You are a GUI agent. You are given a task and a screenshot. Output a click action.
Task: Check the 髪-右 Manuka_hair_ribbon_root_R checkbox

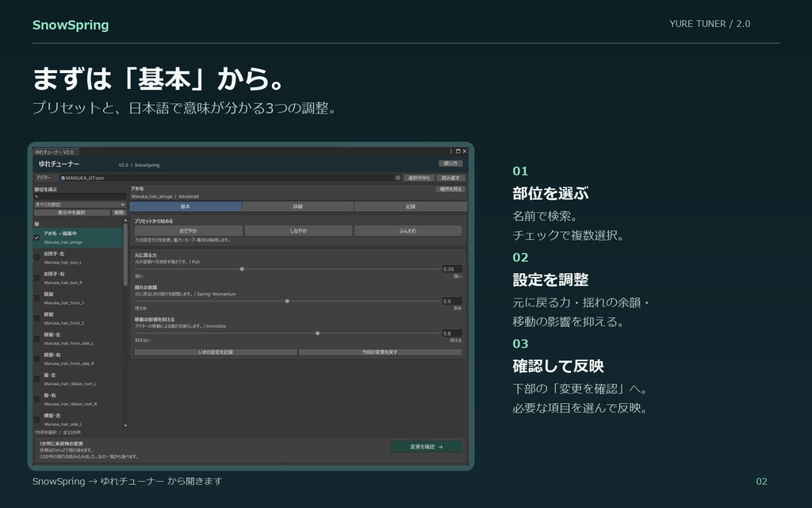(x=36, y=399)
